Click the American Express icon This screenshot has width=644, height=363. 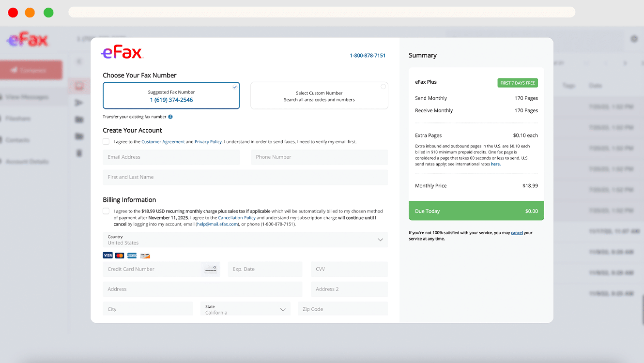(x=132, y=255)
